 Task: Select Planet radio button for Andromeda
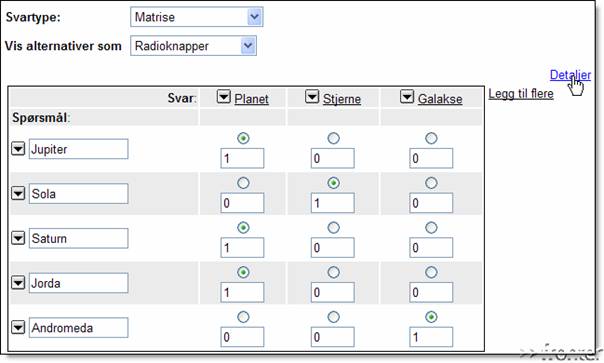coord(243,317)
